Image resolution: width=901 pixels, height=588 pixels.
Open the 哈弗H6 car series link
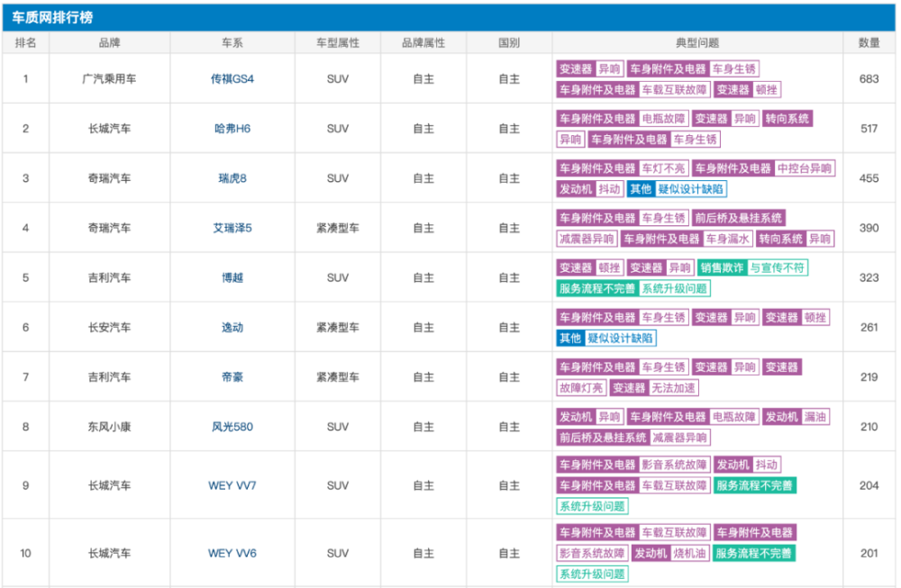[232, 129]
